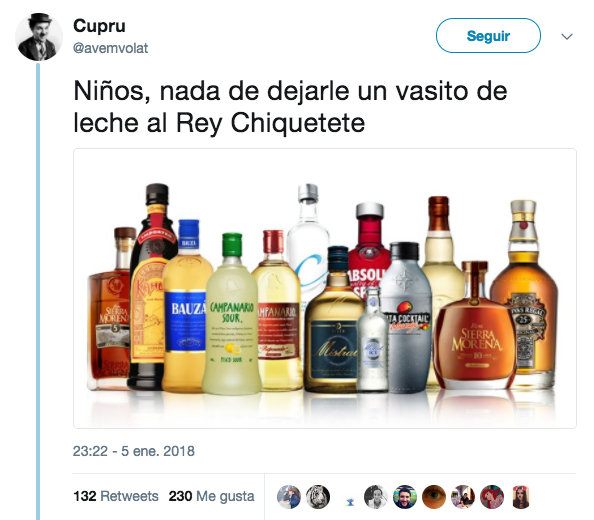Viewport: 594px width, 520px height.
Task: Open the bearded man liker avatar
Action: coord(405,497)
